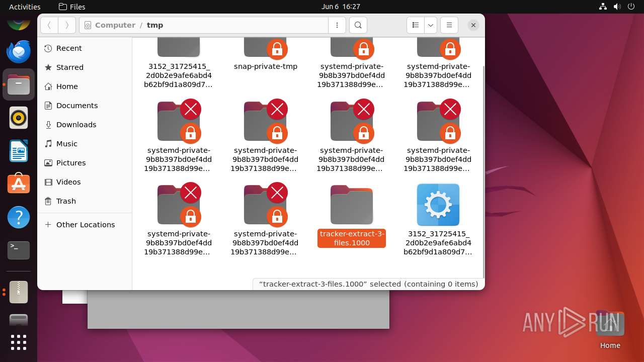Expand the view options dropdown arrow
This screenshot has width=644, height=362.
430,25
